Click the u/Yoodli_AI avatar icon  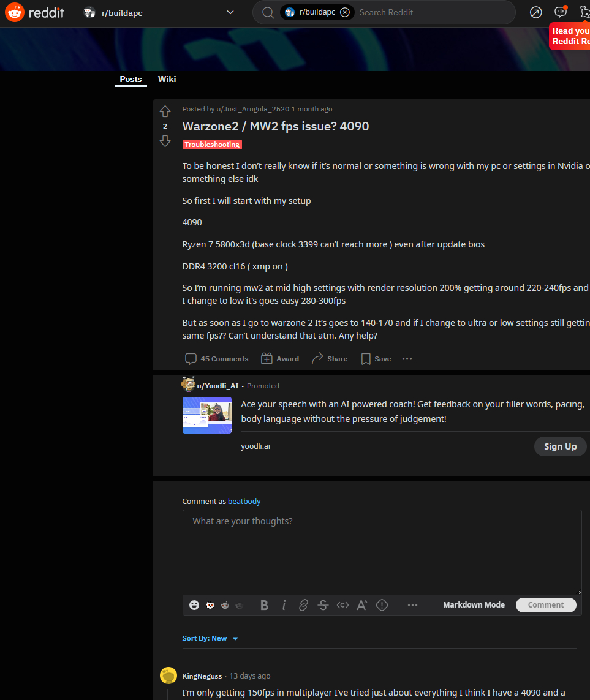(x=188, y=384)
